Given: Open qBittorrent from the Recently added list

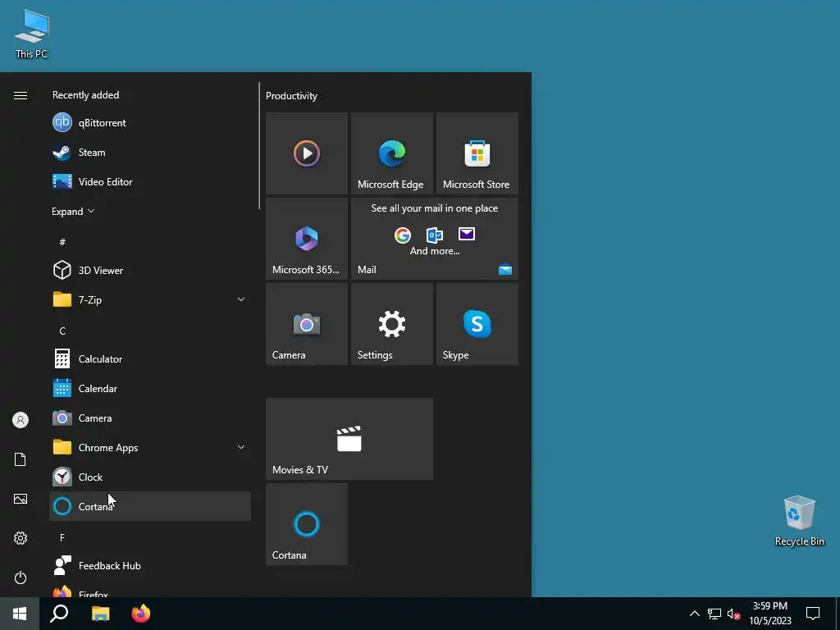Looking at the screenshot, I should (x=150, y=123).
